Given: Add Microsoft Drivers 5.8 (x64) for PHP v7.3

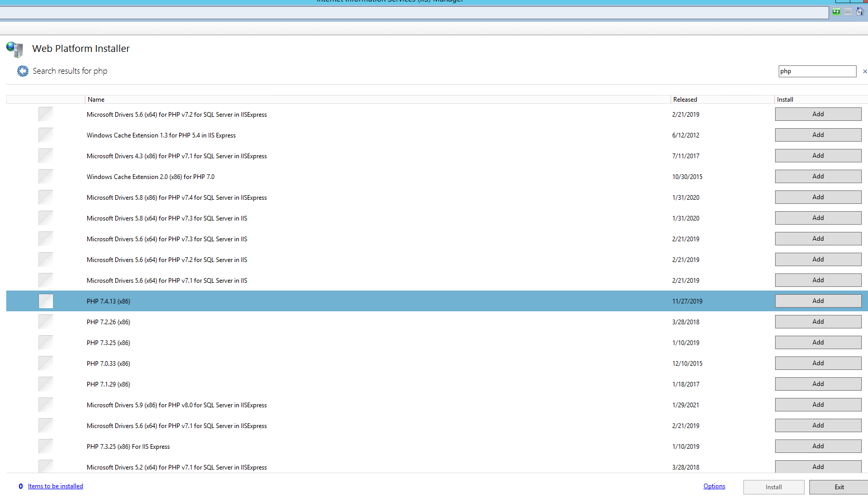Looking at the screenshot, I should point(818,218).
